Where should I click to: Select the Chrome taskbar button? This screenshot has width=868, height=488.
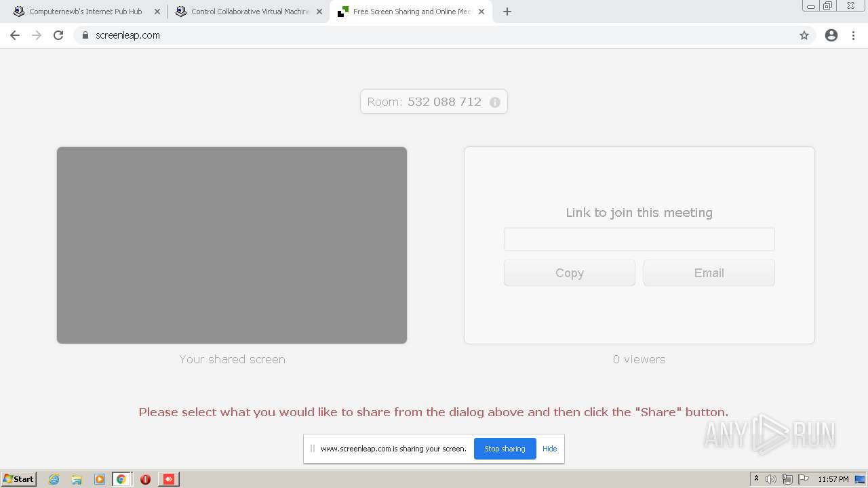pyautogui.click(x=121, y=479)
